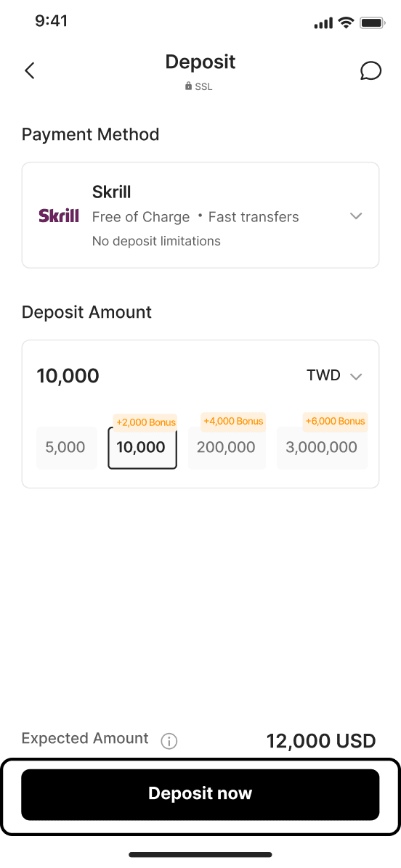401x868 pixels.
Task: Tap the Skrill logo
Action: coord(59,216)
